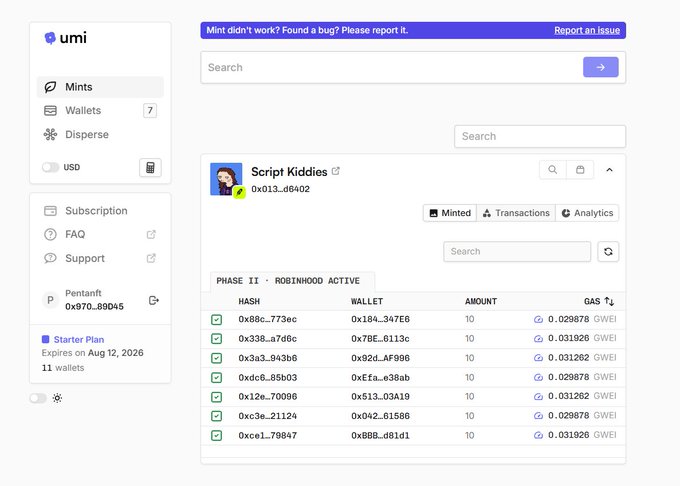The width and height of the screenshot is (680, 486).
Task: Open the Wallets menu item
Action: click(100, 111)
